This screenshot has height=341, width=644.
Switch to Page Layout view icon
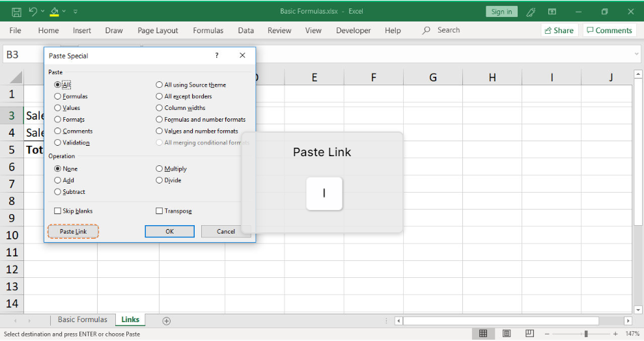pos(507,334)
